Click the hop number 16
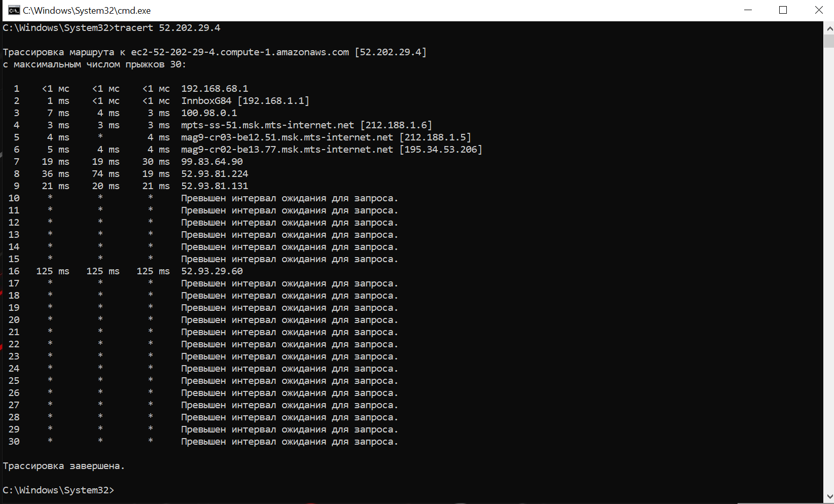834x504 pixels. (x=14, y=271)
